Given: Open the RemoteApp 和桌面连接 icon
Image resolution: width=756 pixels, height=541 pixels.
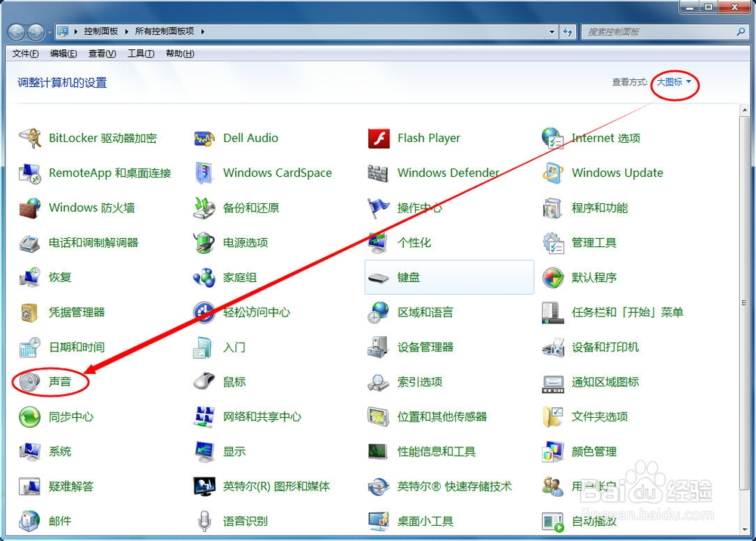Looking at the screenshot, I should [30, 173].
